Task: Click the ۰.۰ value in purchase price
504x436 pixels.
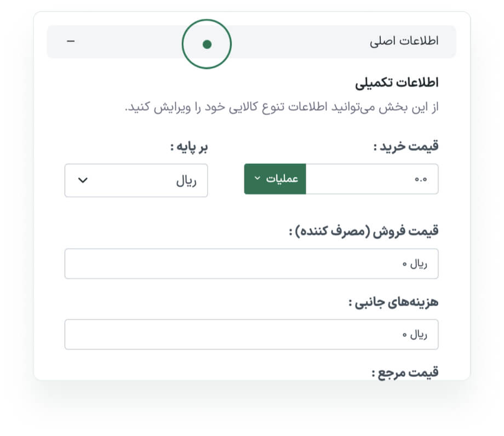Action: tap(421, 180)
